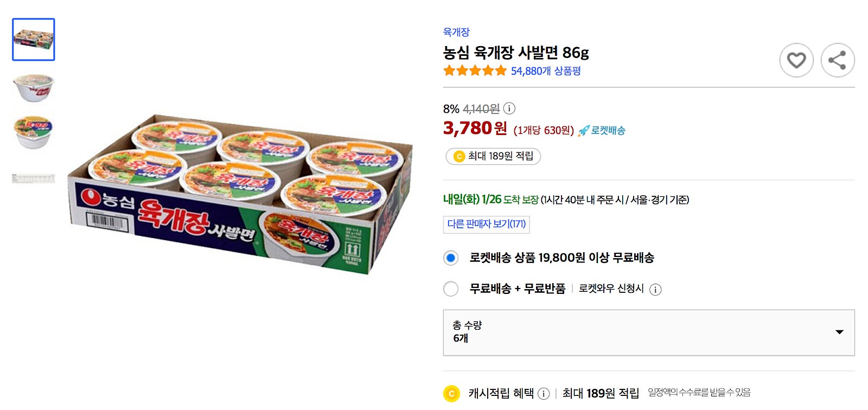The height and width of the screenshot is (410, 868).
Task: View the 54,880개 상품평 reviews link
Action: [546, 71]
